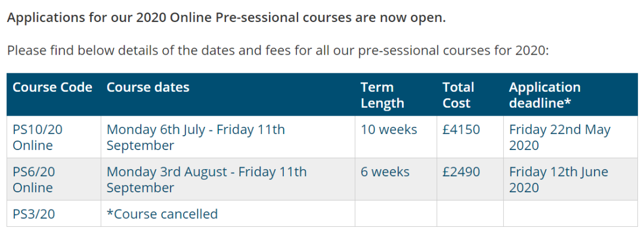Click the £2490 total cost cell

(470, 179)
